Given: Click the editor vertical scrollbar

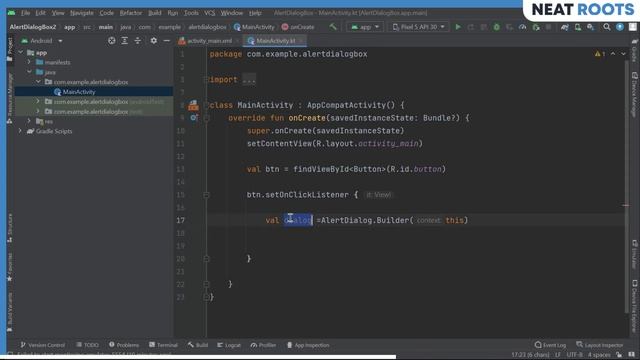Looking at the screenshot, I should pyautogui.click(x=626, y=188).
